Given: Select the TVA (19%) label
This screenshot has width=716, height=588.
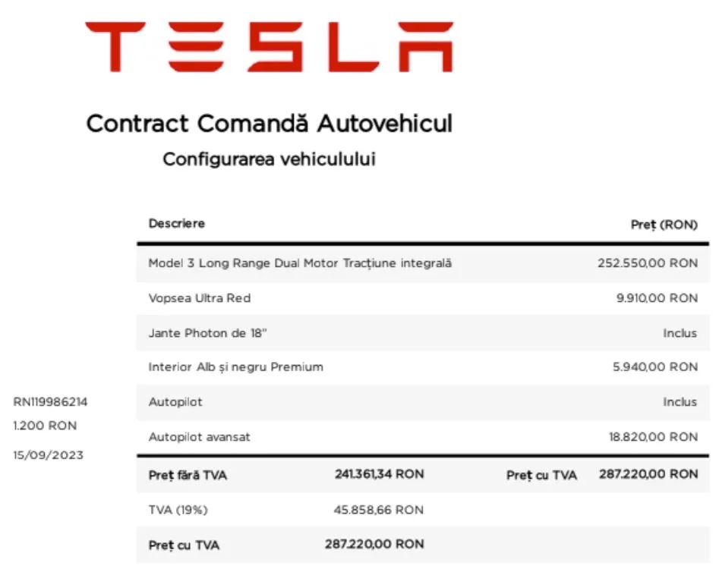Looking at the screenshot, I should click(178, 510).
